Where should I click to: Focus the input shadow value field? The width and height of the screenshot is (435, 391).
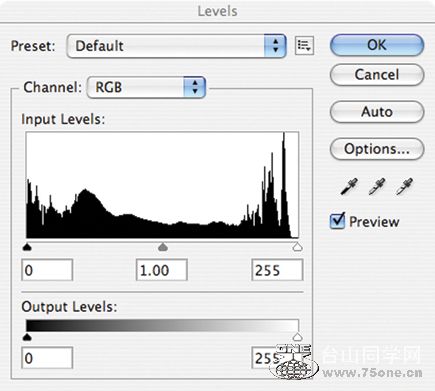pos(47,270)
